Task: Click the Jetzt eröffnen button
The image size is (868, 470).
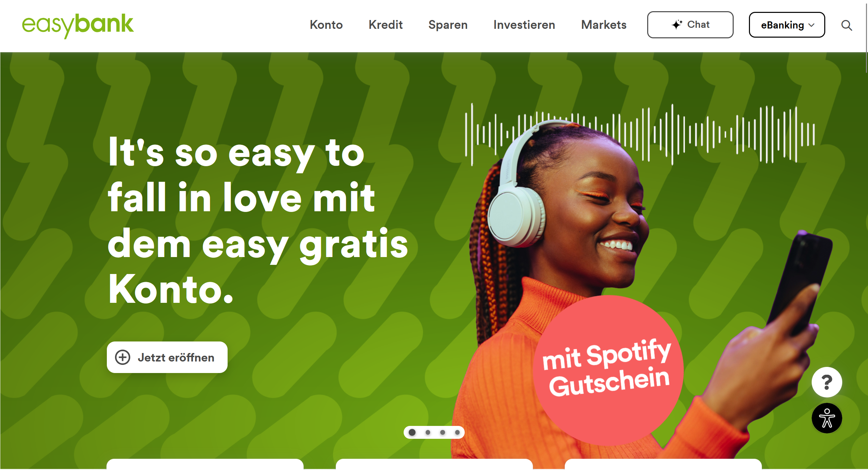Action: [167, 357]
